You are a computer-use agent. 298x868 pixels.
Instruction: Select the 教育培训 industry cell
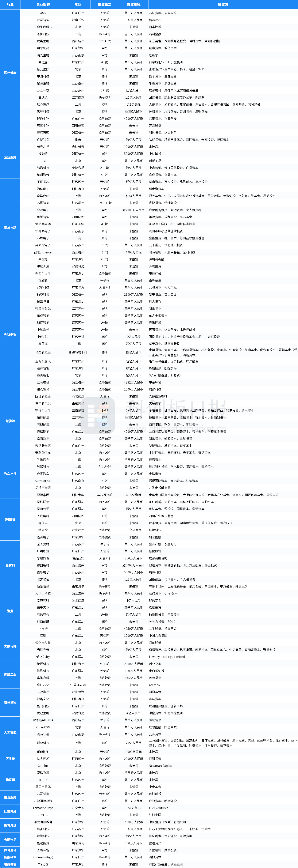click(x=10, y=826)
